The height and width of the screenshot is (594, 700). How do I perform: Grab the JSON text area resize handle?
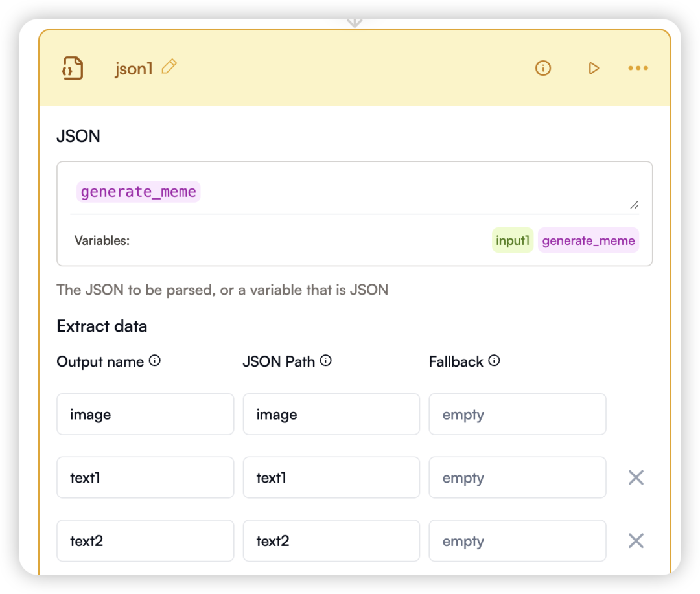[634, 205]
